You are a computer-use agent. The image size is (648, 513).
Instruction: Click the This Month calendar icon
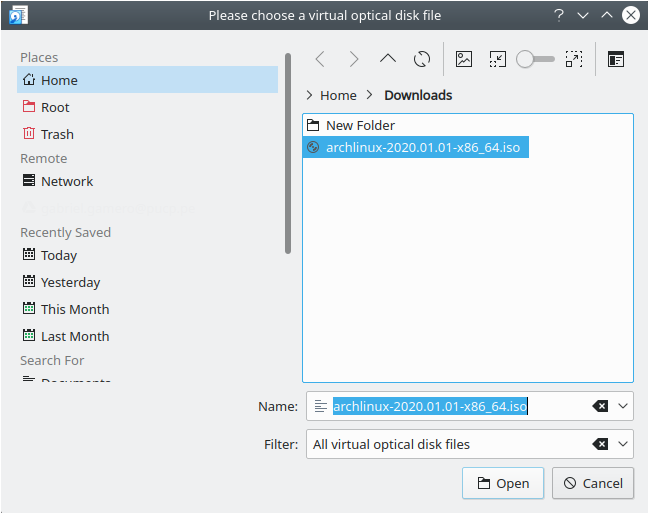click(29, 308)
